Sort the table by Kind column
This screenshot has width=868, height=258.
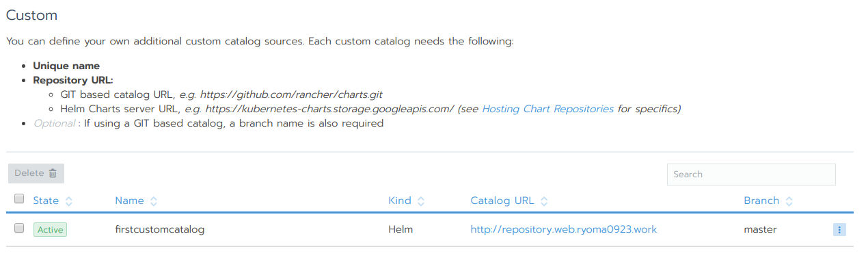point(400,201)
